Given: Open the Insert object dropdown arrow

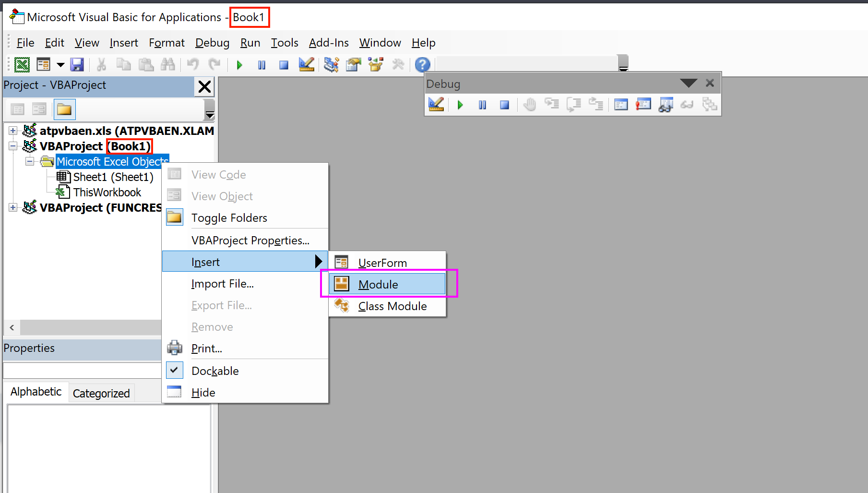Looking at the screenshot, I should tap(60, 64).
